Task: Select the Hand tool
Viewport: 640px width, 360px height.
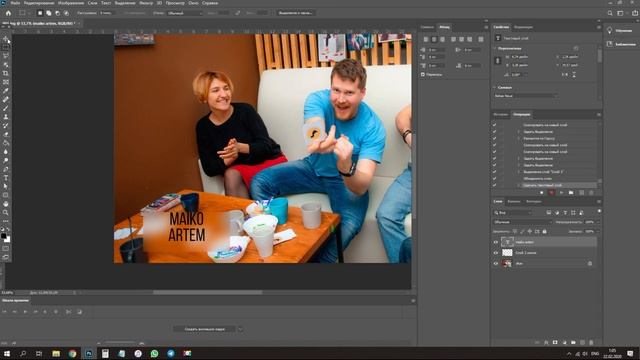Action: point(6,204)
